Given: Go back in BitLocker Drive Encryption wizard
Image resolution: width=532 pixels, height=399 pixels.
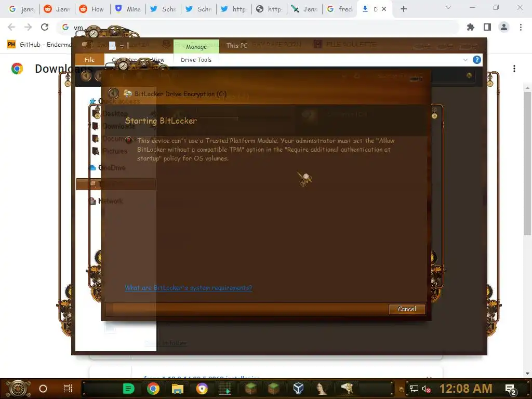Looking at the screenshot, I should [x=113, y=93].
